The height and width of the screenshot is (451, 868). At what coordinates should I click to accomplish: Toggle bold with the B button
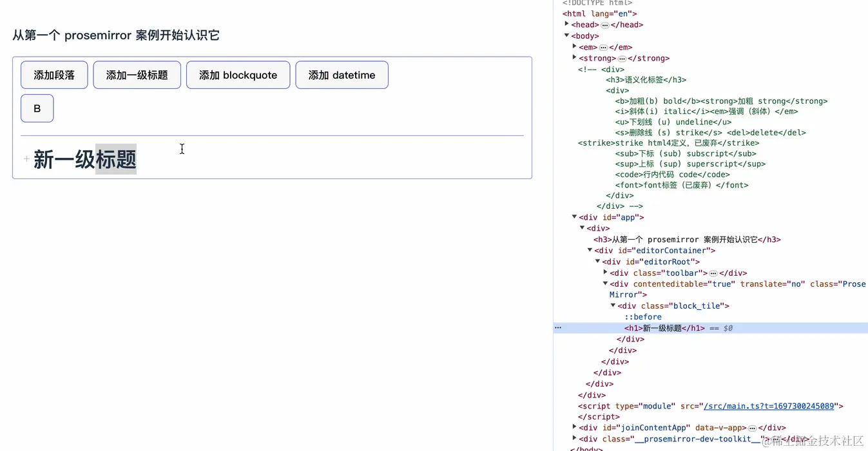coord(37,108)
